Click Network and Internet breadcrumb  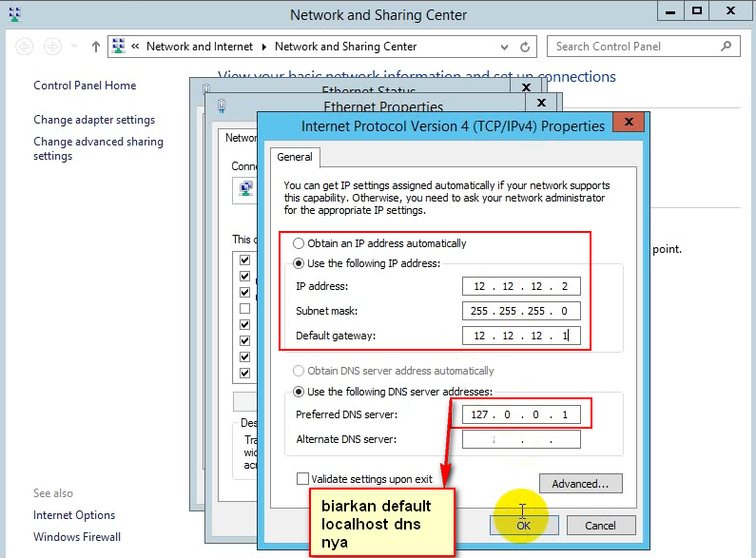pyautogui.click(x=200, y=47)
